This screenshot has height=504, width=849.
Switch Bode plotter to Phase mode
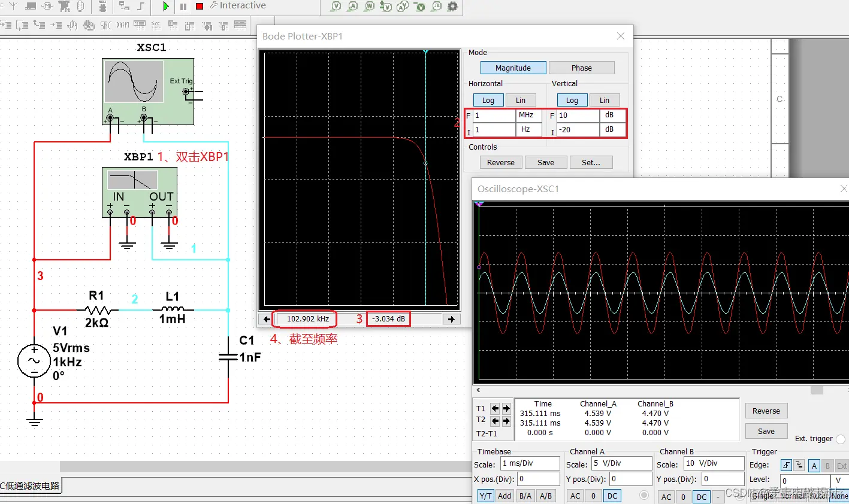tap(581, 68)
